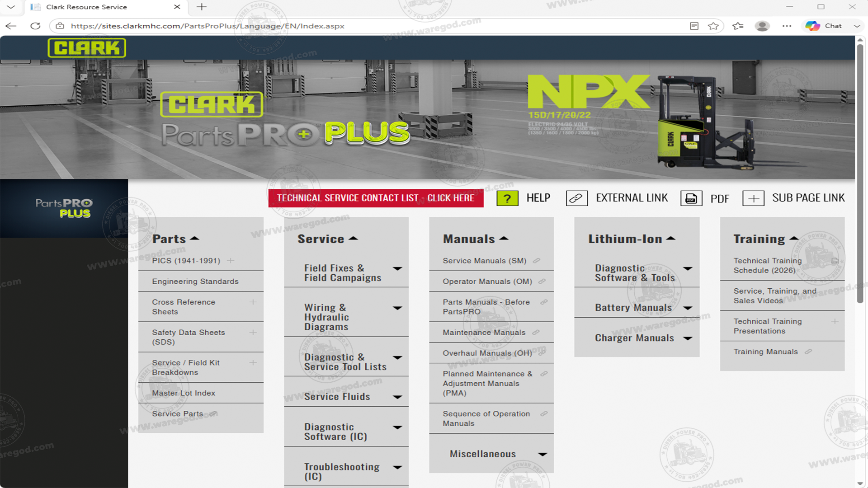This screenshot has height=488, width=868.
Task: Click plus icon next to PICS (1941-1991)
Action: 231,261
